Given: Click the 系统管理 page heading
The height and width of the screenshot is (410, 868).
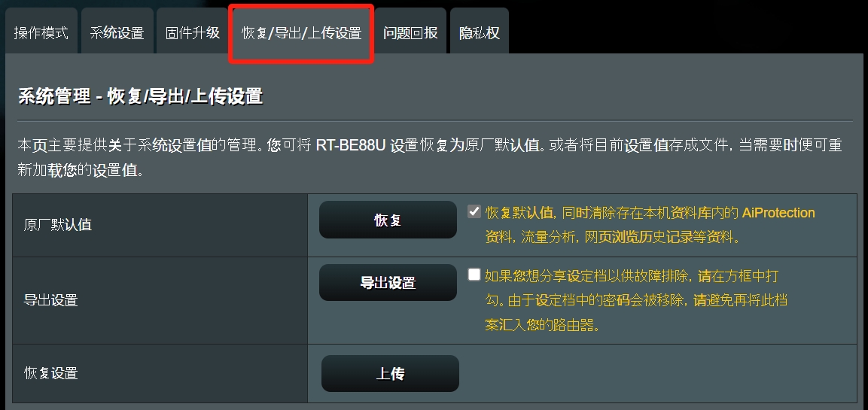Looking at the screenshot, I should click(141, 96).
